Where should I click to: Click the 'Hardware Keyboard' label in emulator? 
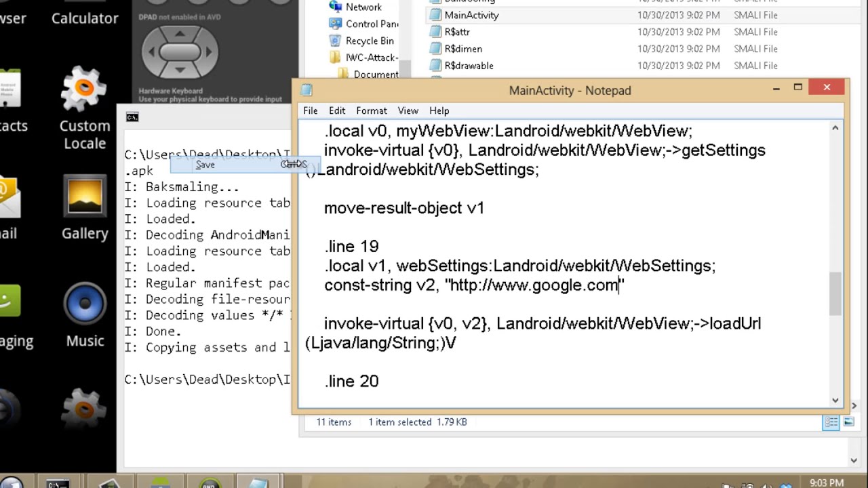[171, 91]
